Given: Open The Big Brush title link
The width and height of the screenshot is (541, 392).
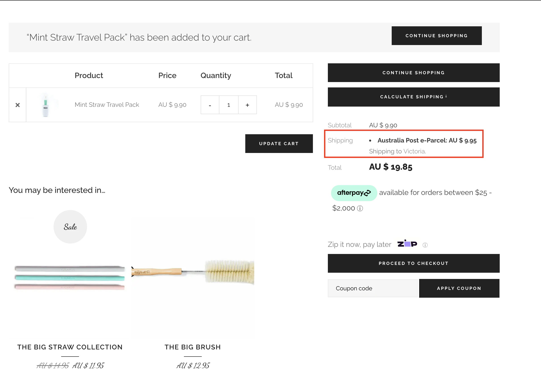Looking at the screenshot, I should coord(193,347).
